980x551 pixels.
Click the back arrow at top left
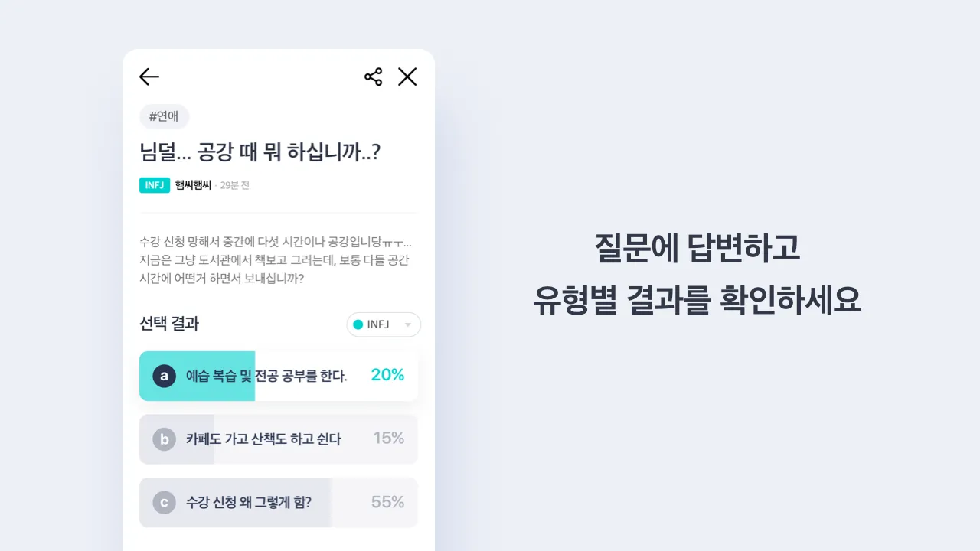coord(149,77)
